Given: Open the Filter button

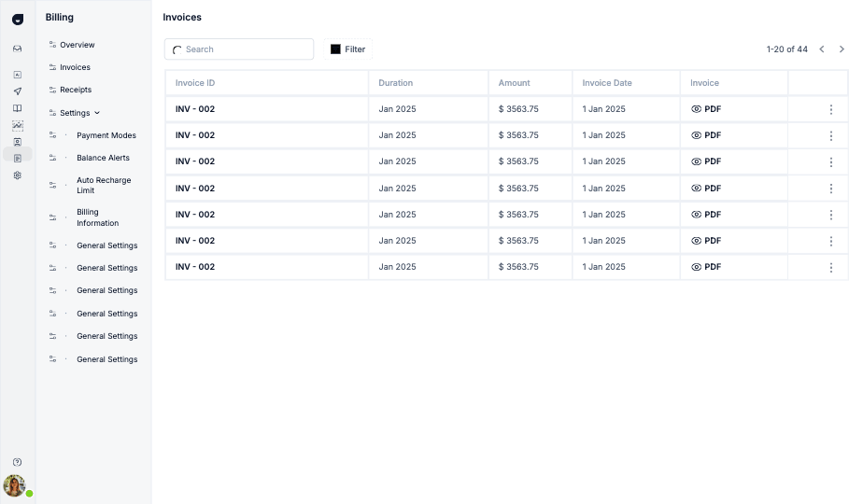Looking at the screenshot, I should (347, 49).
